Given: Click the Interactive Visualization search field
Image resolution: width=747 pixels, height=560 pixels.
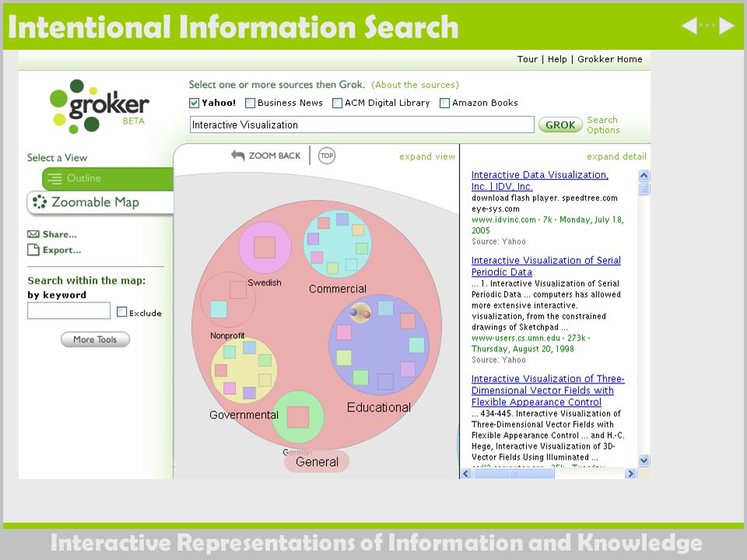Looking at the screenshot, I should point(362,124).
